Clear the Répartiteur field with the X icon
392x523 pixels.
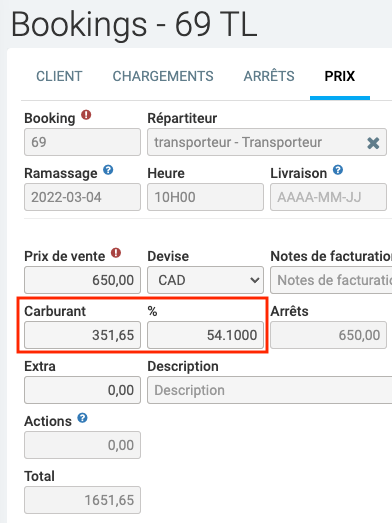tap(373, 143)
